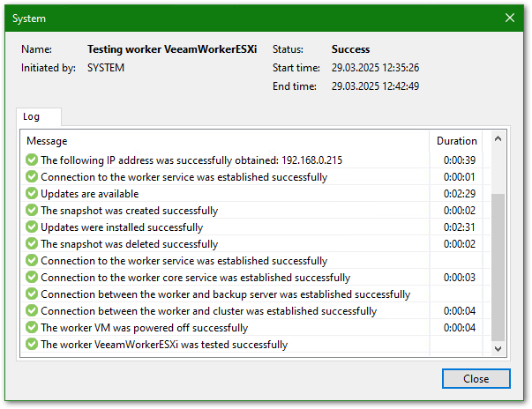Close the System dialog with X
Viewport: 532px width, 409px height.
click(509, 18)
